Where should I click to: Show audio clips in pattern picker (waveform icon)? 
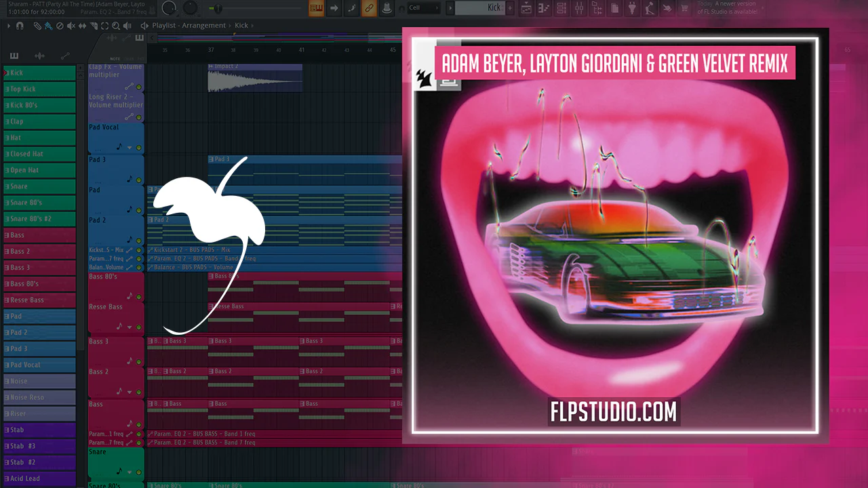pos(39,56)
